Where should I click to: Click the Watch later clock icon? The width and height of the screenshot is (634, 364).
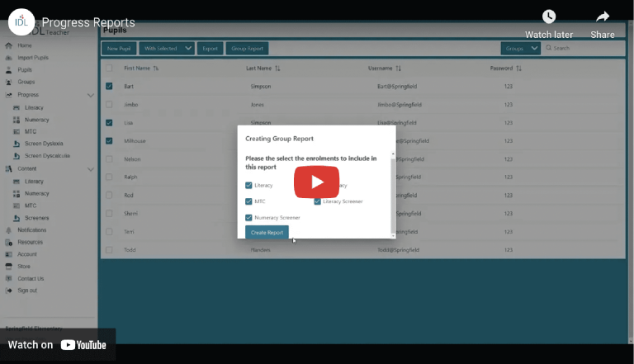[549, 17]
